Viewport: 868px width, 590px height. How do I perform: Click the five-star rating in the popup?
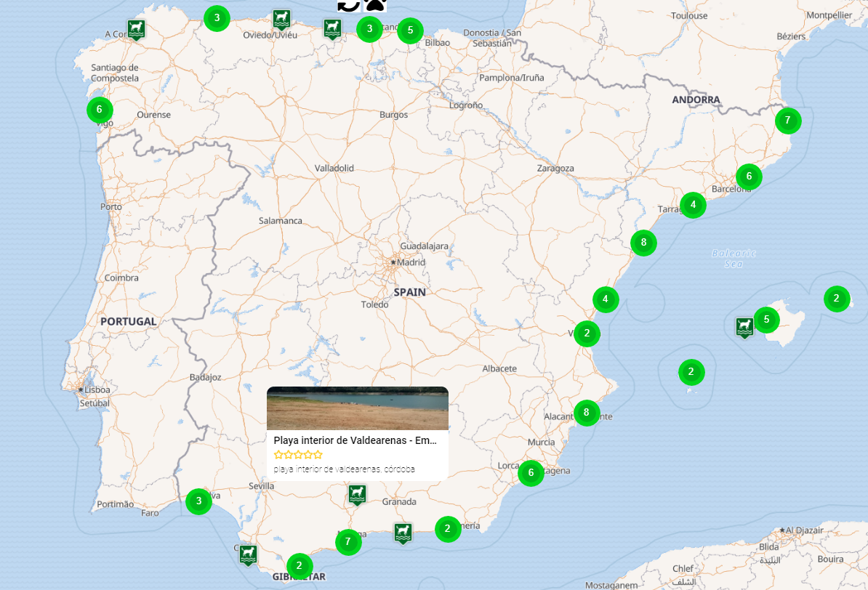coord(298,455)
